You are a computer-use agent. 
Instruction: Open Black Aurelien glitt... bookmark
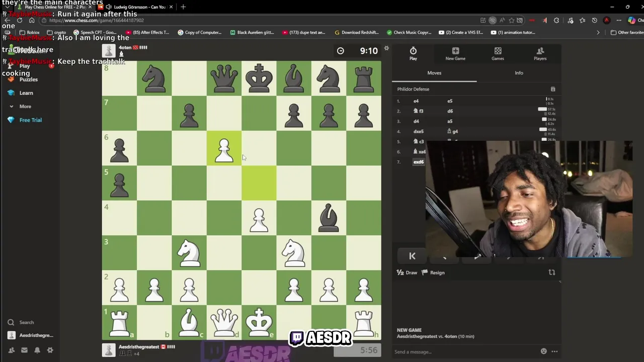(x=252, y=33)
